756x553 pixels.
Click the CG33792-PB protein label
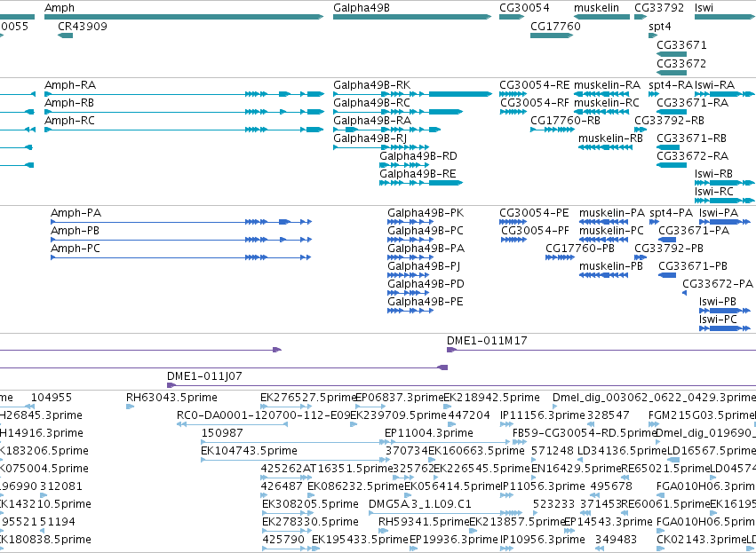click(669, 249)
